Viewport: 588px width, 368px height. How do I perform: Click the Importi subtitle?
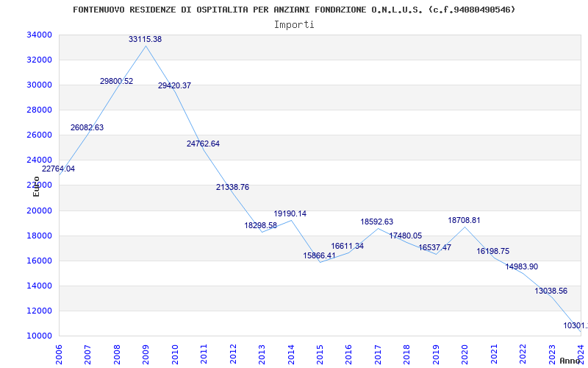pyautogui.click(x=294, y=25)
